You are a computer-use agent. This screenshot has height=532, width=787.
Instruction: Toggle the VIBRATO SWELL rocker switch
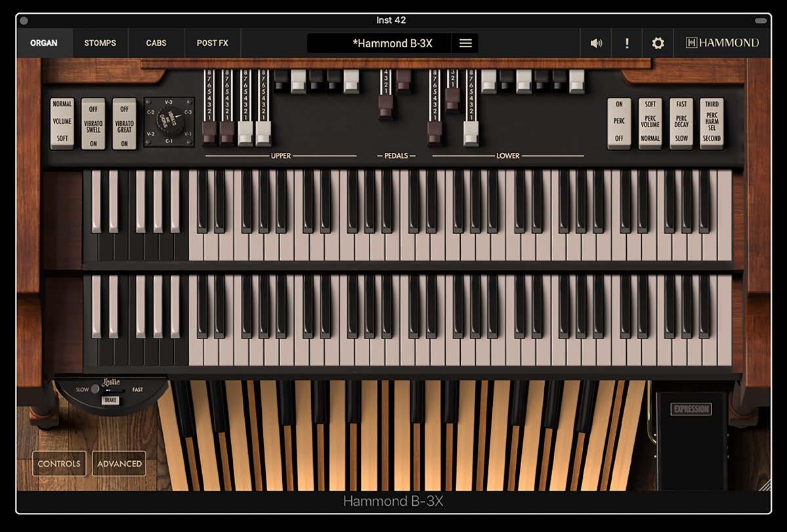(x=93, y=123)
